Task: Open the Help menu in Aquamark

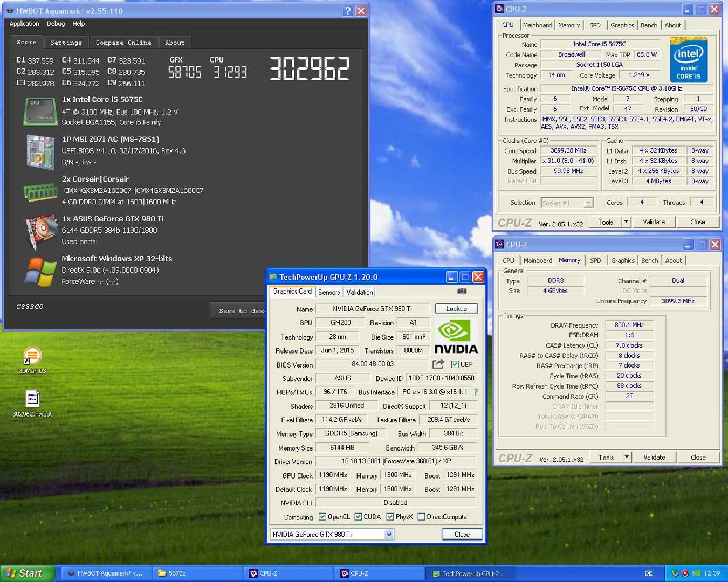Action: coord(78,24)
